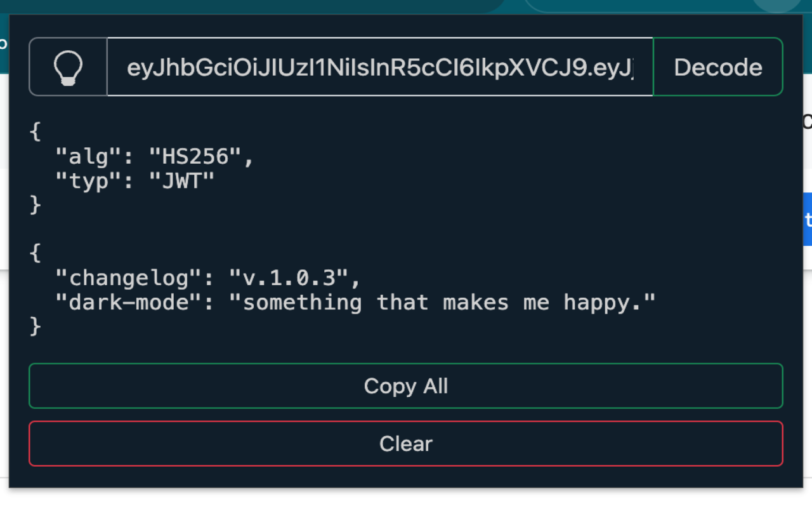Viewport: 812px width, 508px height.
Task: Click the blue button behind popup's right edge
Action: pyautogui.click(x=808, y=219)
